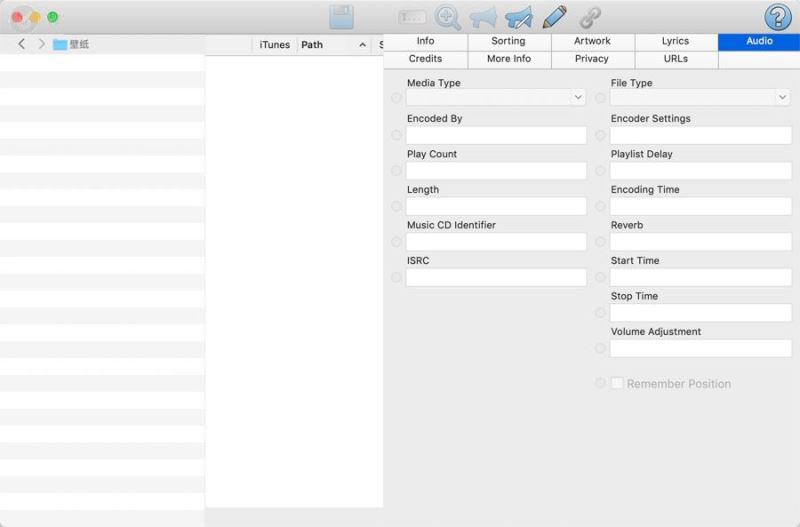Click the Volume Adjustment text field

click(x=701, y=348)
